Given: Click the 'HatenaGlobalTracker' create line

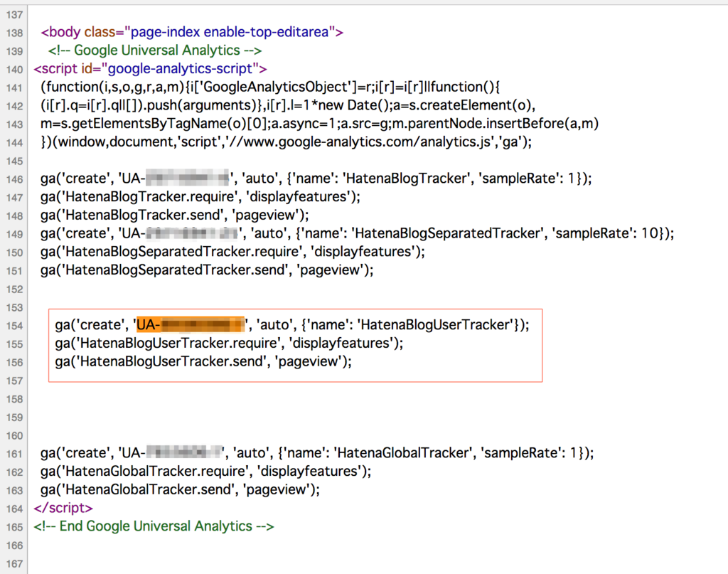Looking at the screenshot, I should 317,453.
